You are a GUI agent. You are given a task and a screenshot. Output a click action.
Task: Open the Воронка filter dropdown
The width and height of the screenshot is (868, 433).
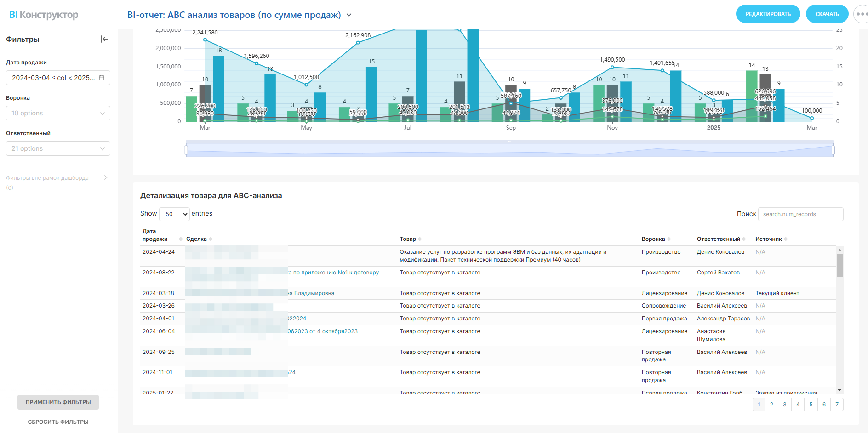click(58, 113)
